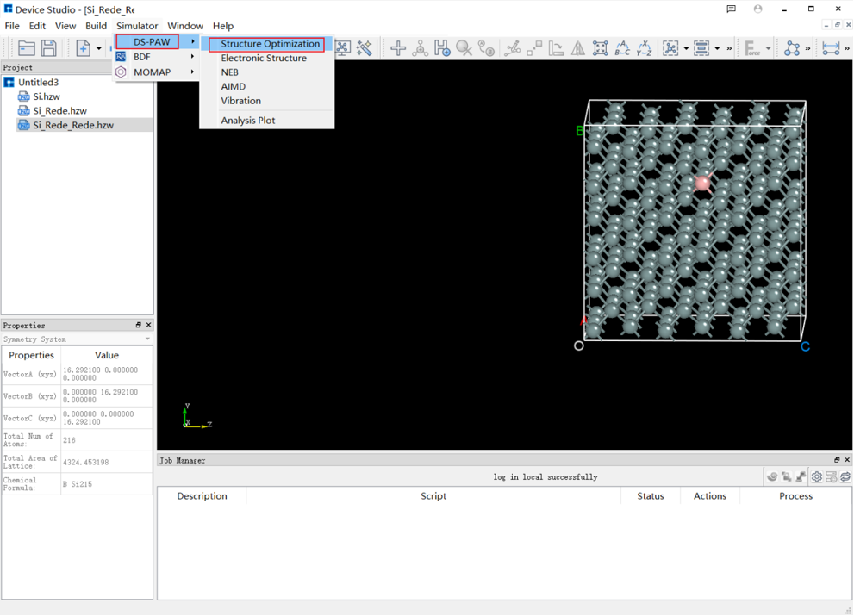This screenshot has height=616, width=854.
Task: Click the magic wand toolbar icon
Action: (x=365, y=48)
